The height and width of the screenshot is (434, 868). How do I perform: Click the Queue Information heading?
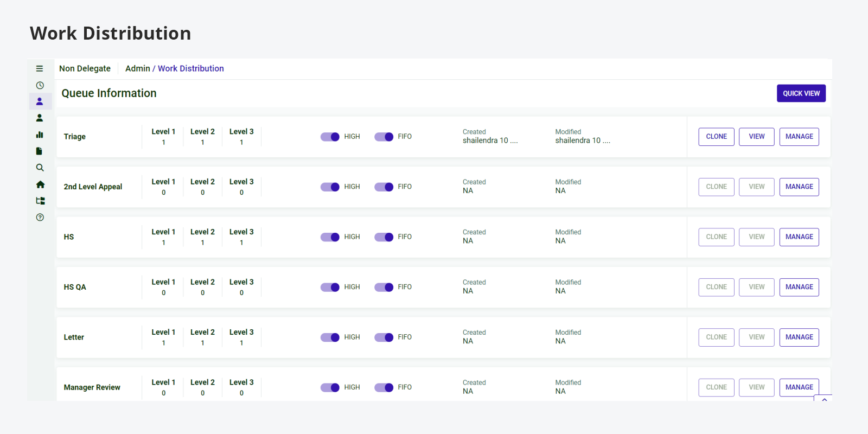click(x=109, y=93)
